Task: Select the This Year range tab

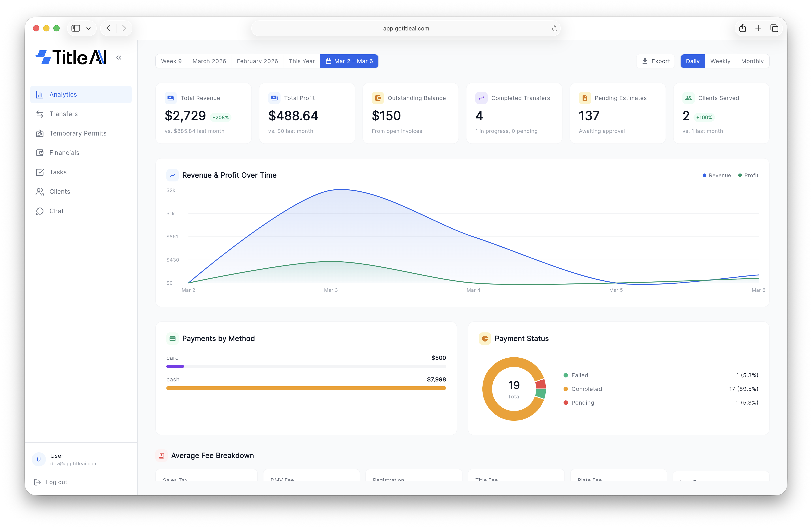Action: tap(302, 61)
